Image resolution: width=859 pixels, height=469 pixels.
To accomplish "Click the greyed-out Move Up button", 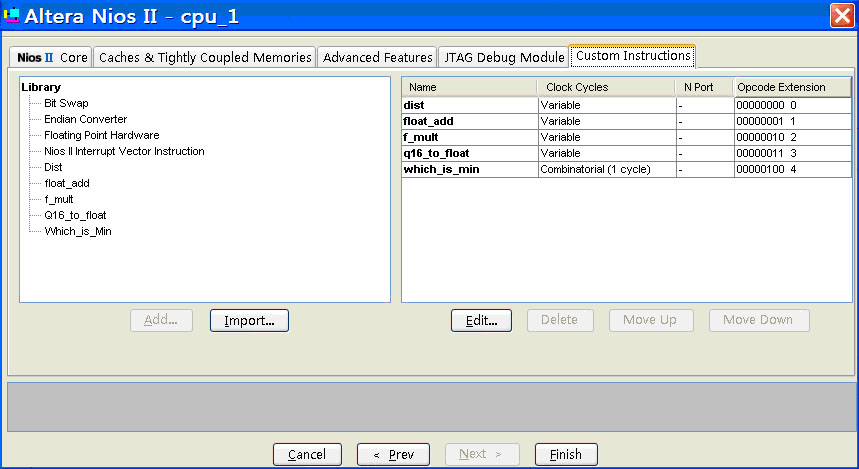I will point(651,321).
